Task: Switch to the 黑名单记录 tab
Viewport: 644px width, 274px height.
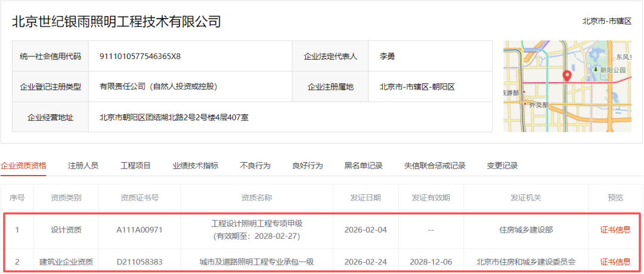Action: point(364,166)
